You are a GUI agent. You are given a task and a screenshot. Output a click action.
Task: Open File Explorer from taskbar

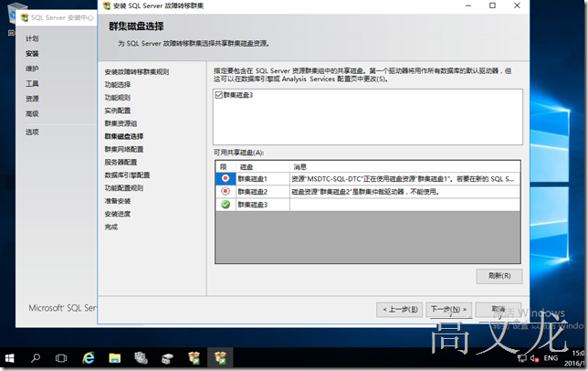115,358
